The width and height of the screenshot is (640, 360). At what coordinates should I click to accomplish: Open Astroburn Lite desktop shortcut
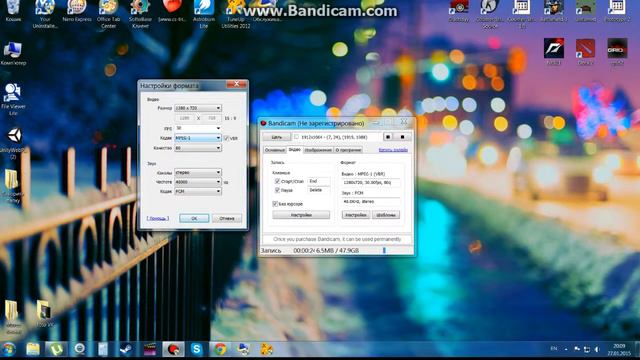(204, 13)
